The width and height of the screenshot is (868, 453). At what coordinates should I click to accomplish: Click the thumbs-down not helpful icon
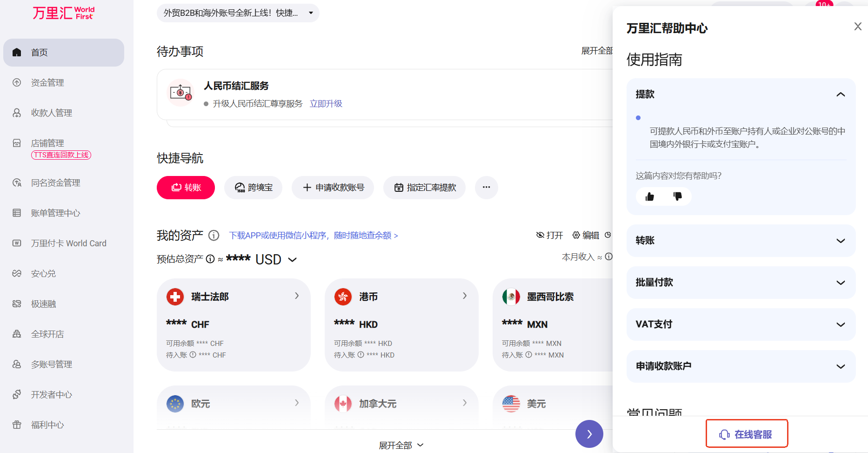tap(677, 196)
